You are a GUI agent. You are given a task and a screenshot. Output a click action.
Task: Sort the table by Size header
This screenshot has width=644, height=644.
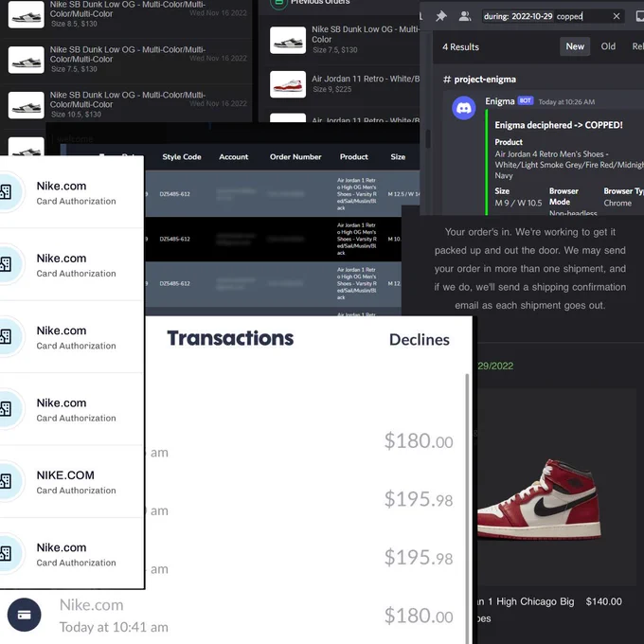[398, 157]
